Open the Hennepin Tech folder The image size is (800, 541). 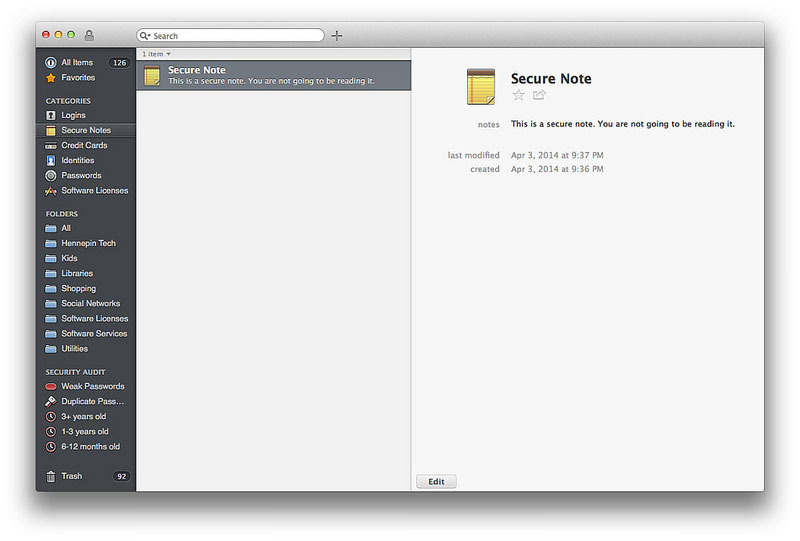(88, 243)
